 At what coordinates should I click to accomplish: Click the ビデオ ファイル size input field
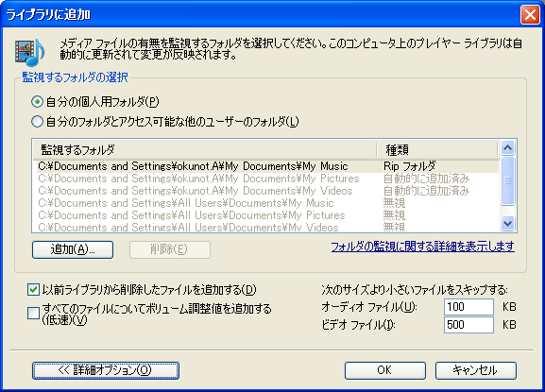468,325
